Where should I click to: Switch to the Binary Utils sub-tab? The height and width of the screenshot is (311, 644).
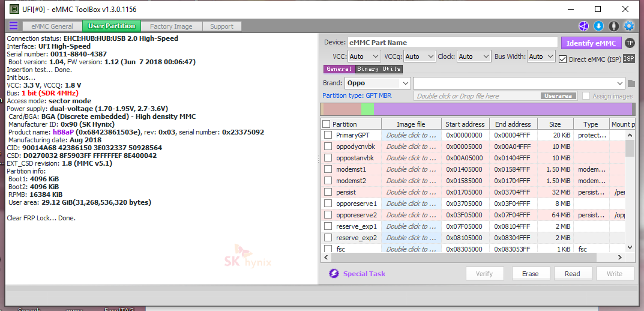click(x=379, y=69)
